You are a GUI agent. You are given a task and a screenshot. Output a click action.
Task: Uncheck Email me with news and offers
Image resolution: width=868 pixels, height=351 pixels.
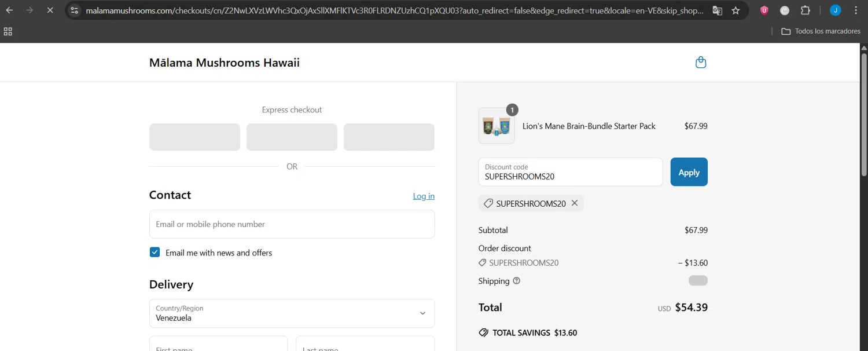click(x=155, y=252)
